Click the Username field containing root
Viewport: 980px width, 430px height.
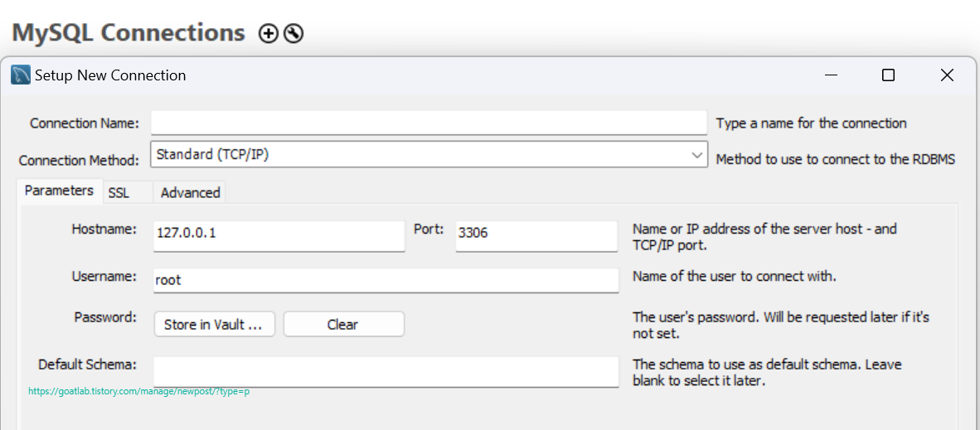point(386,281)
